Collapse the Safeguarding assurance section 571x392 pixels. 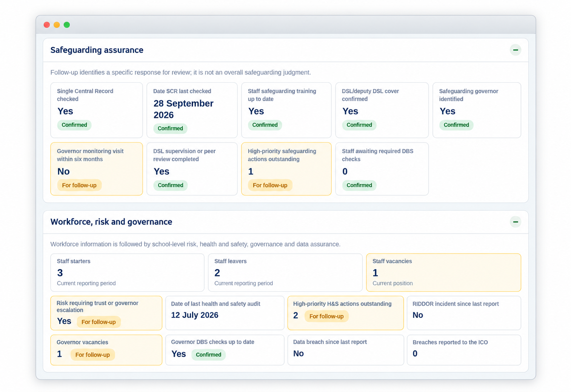coord(515,50)
